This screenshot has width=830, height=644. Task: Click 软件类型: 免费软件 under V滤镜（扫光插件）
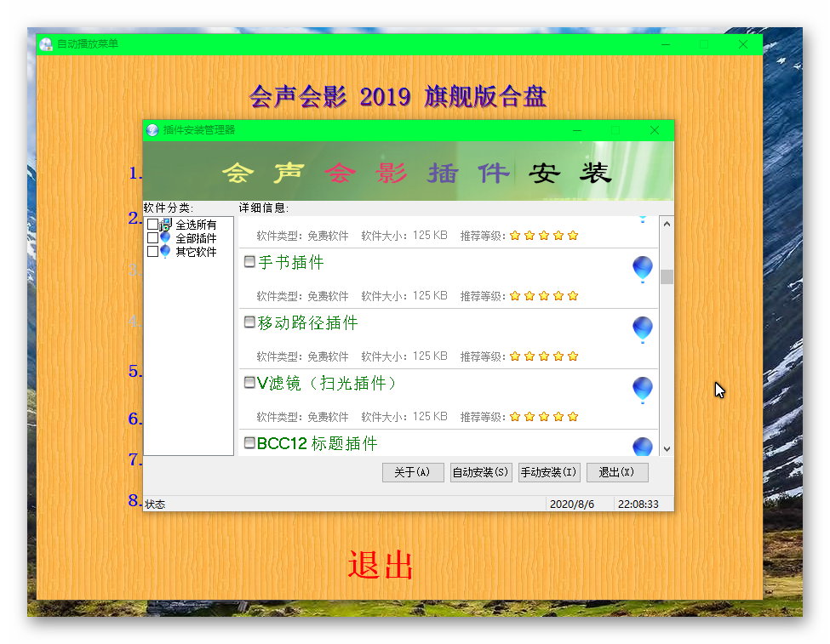pyautogui.click(x=302, y=417)
